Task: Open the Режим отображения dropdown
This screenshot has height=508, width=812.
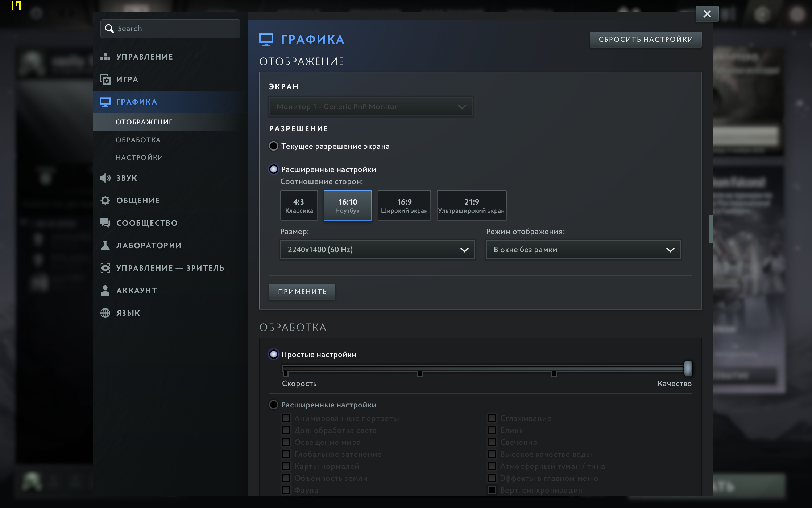Action: tap(583, 250)
